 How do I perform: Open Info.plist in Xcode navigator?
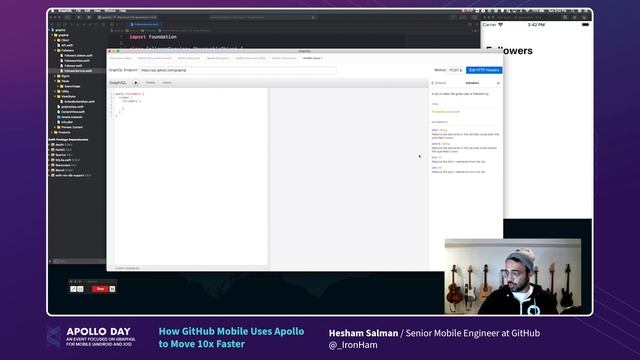67,122
